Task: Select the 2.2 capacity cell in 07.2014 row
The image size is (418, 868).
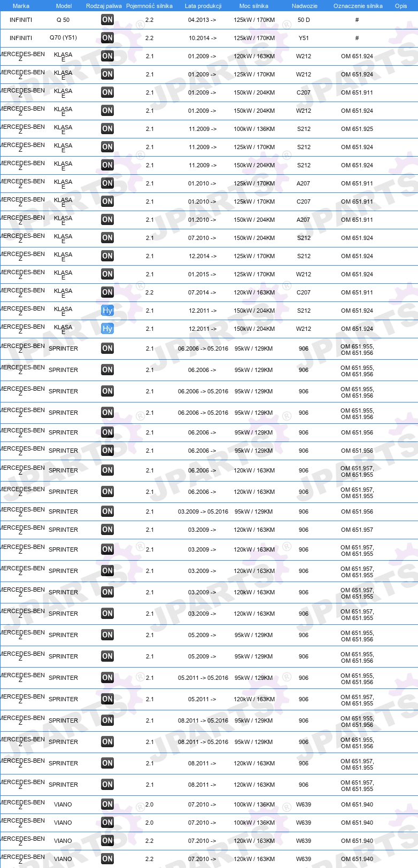Action: [x=150, y=292]
